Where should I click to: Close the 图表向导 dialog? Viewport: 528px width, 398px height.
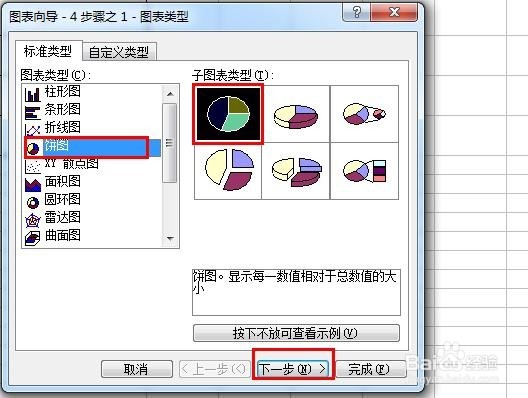tap(394, 13)
